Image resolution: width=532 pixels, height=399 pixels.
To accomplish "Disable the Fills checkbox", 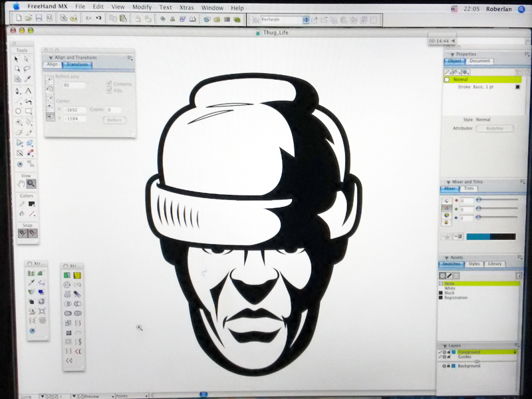I will coord(109,90).
